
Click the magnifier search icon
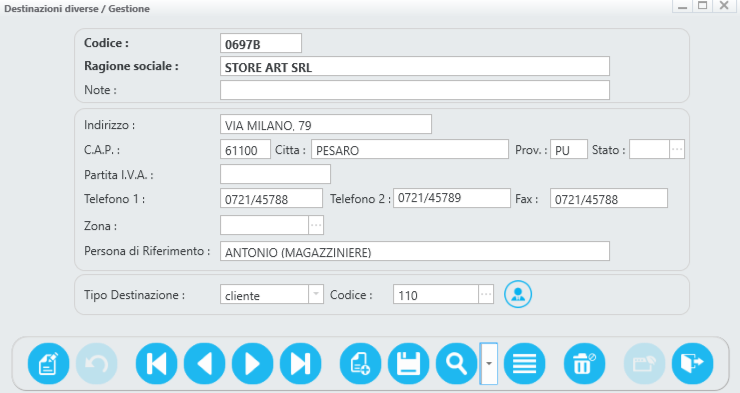pos(456,364)
